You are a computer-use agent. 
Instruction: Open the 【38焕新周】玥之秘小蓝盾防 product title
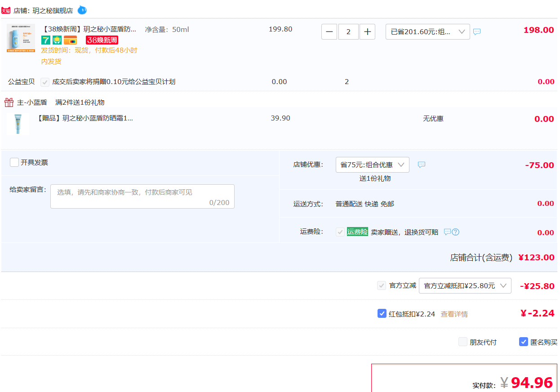[89, 29]
